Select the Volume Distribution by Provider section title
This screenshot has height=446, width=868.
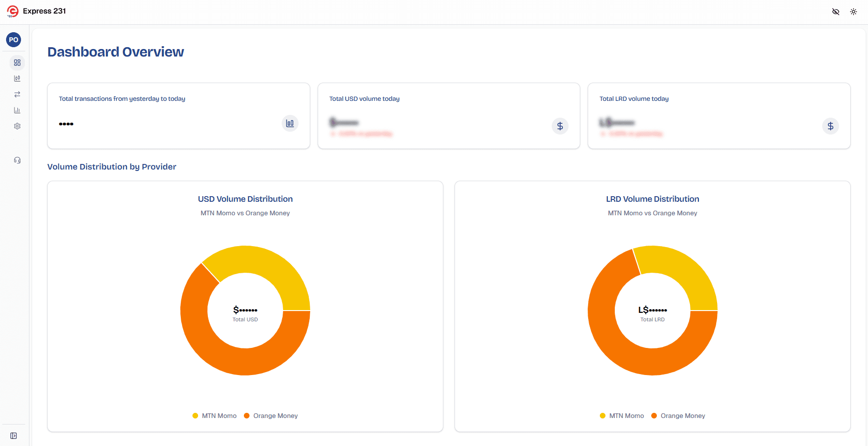111,166
